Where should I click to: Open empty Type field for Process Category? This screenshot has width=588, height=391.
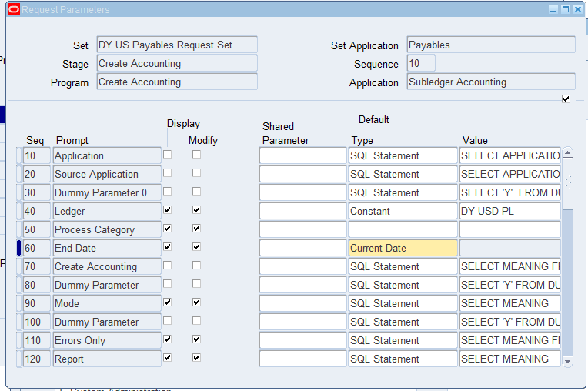pos(403,229)
